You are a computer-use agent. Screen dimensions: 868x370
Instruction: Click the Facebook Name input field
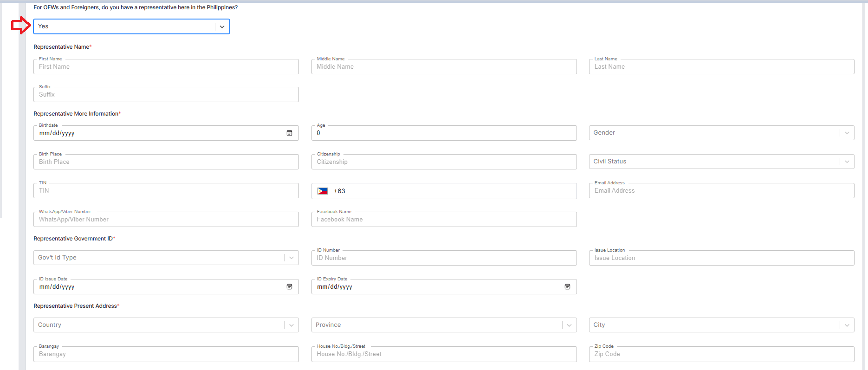(444, 220)
